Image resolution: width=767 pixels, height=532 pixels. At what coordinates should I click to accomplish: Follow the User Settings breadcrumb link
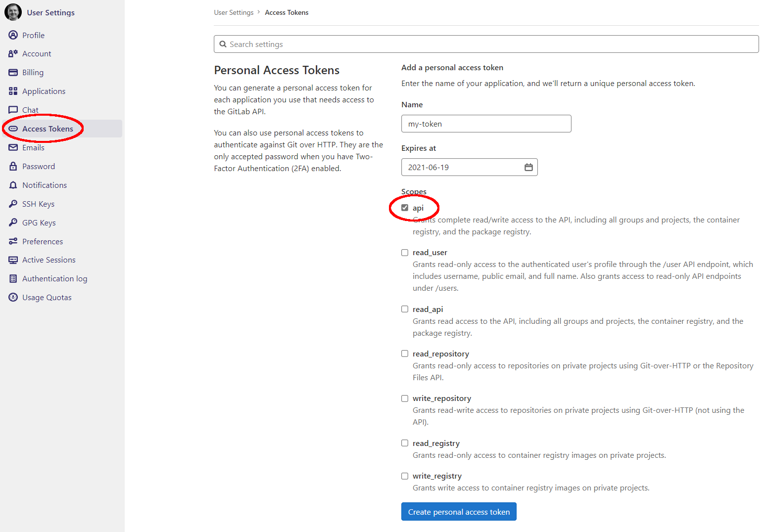pos(234,12)
